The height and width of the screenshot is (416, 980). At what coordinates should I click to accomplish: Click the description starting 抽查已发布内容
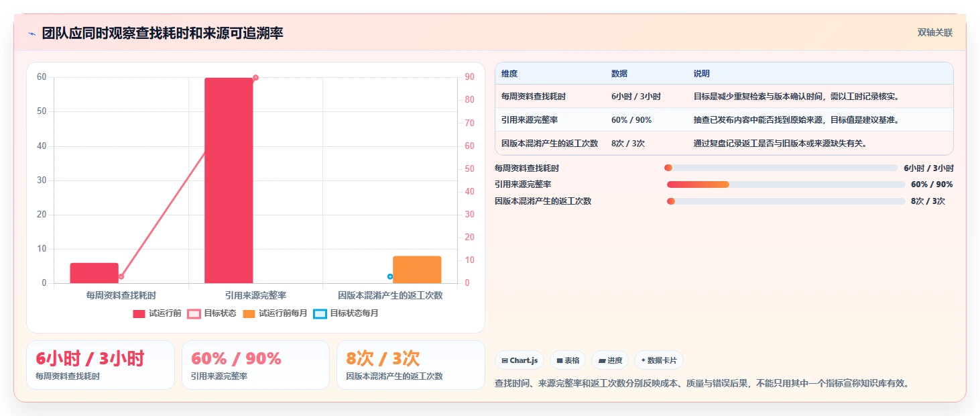pyautogui.click(x=796, y=119)
